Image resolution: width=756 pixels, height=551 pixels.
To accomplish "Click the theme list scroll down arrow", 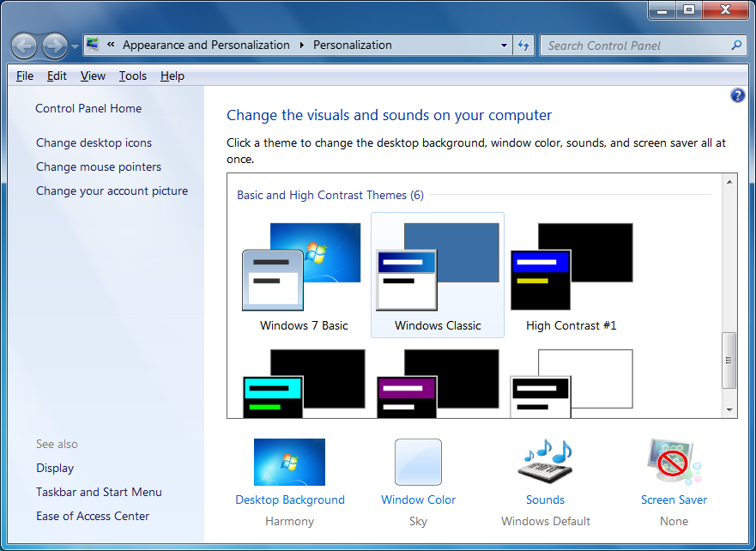I will 729,409.
